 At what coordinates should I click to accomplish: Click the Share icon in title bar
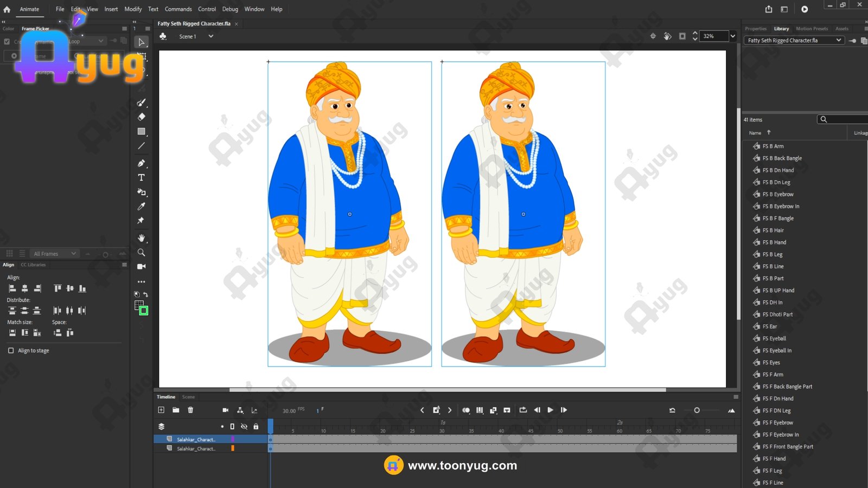[x=769, y=9]
